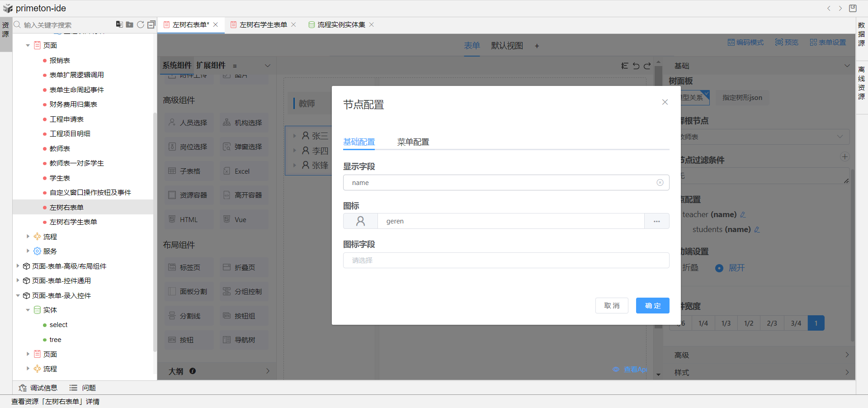The height and width of the screenshot is (408, 868).
Task: Click the undo arrow in canvas toolbar
Action: click(x=636, y=66)
